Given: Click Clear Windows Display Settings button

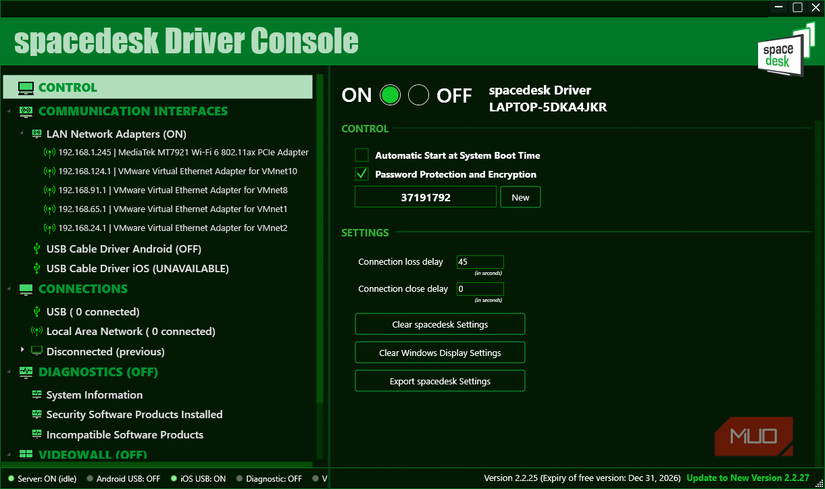Looking at the screenshot, I should pyautogui.click(x=440, y=353).
